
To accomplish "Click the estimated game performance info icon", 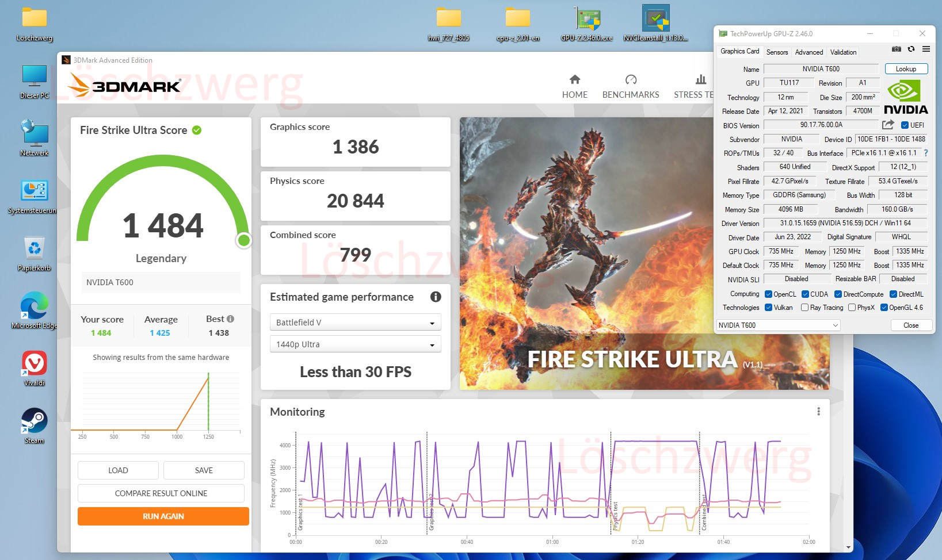I will tap(436, 297).
